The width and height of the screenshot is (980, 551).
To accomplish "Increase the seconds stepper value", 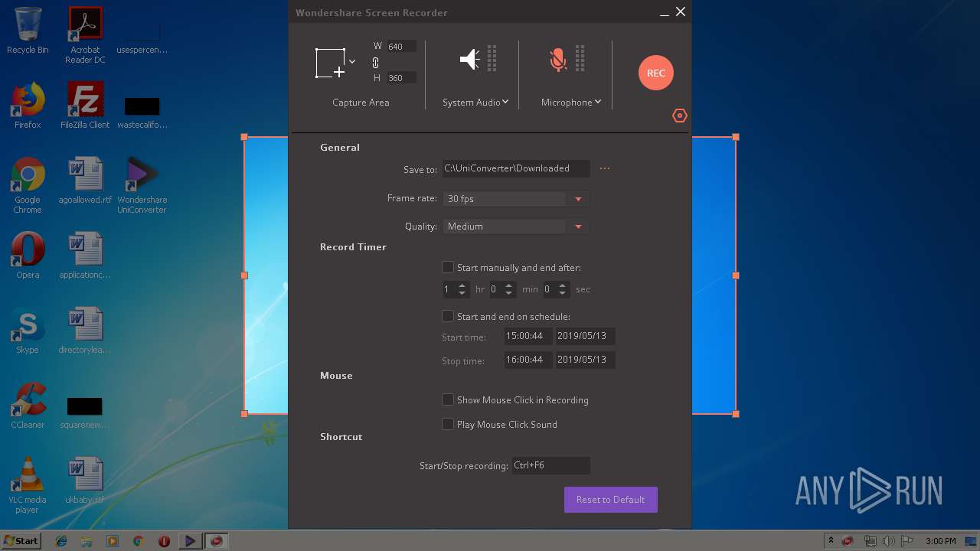I will coord(563,285).
